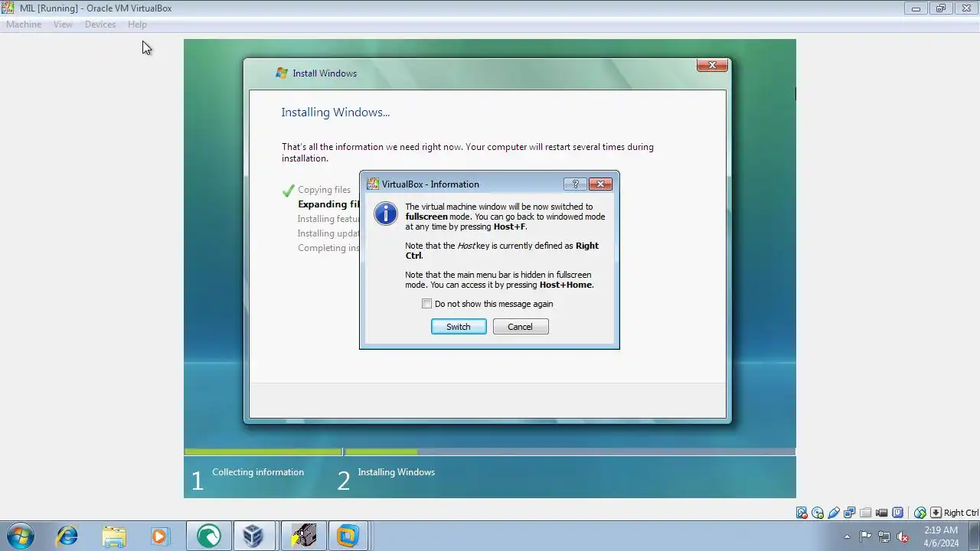Click the 'Collecting information' stage label
This screenshot has width=980, height=551.
pyautogui.click(x=258, y=472)
